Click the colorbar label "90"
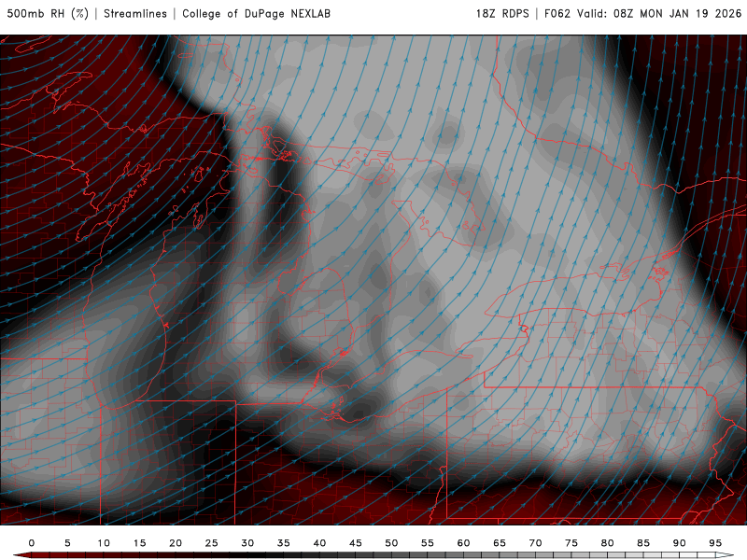Screen dimensions: 747x560 680,543
